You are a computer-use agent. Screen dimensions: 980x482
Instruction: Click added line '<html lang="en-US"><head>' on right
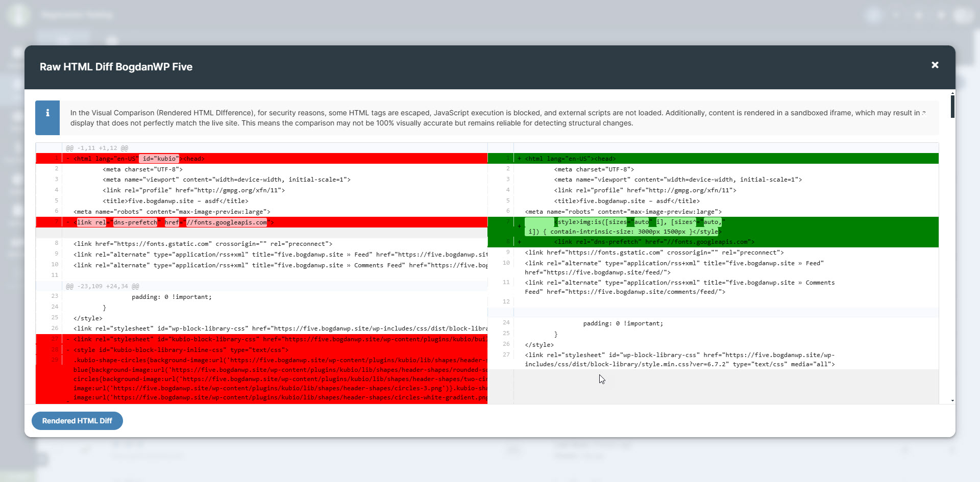(x=713, y=159)
